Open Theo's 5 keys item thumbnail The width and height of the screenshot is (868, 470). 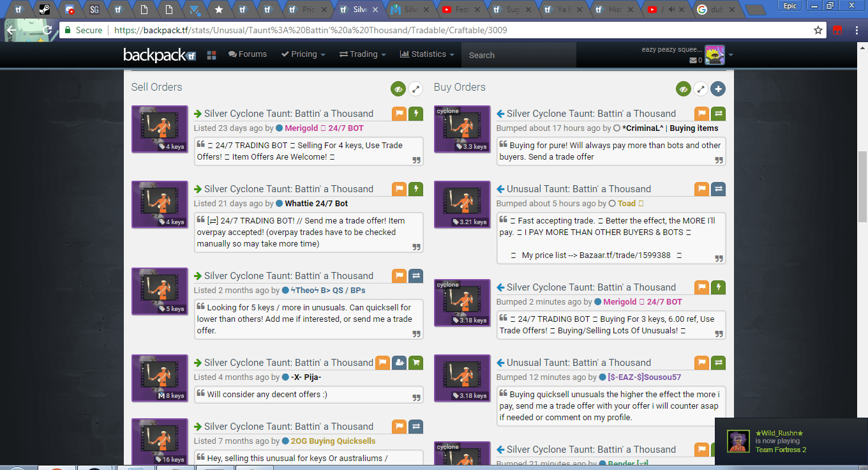coord(160,291)
